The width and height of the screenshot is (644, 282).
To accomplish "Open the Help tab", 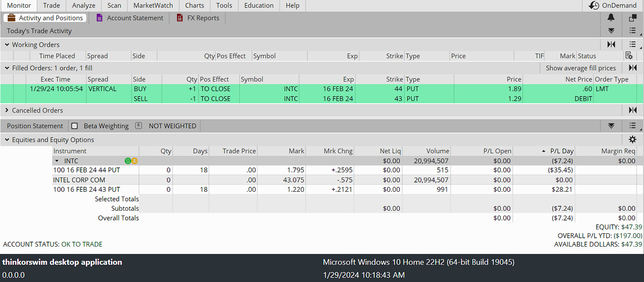I will pyautogui.click(x=292, y=6).
